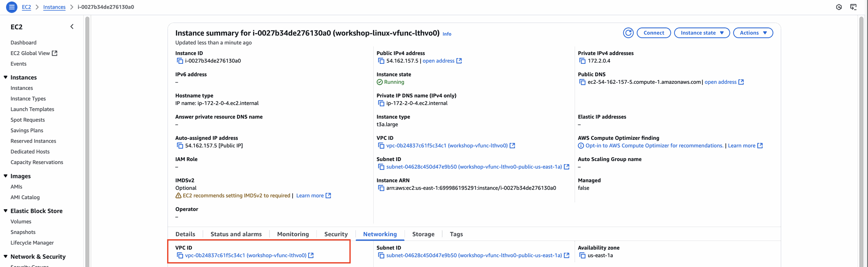Go to Launch Templates in sidebar

pos(33,109)
